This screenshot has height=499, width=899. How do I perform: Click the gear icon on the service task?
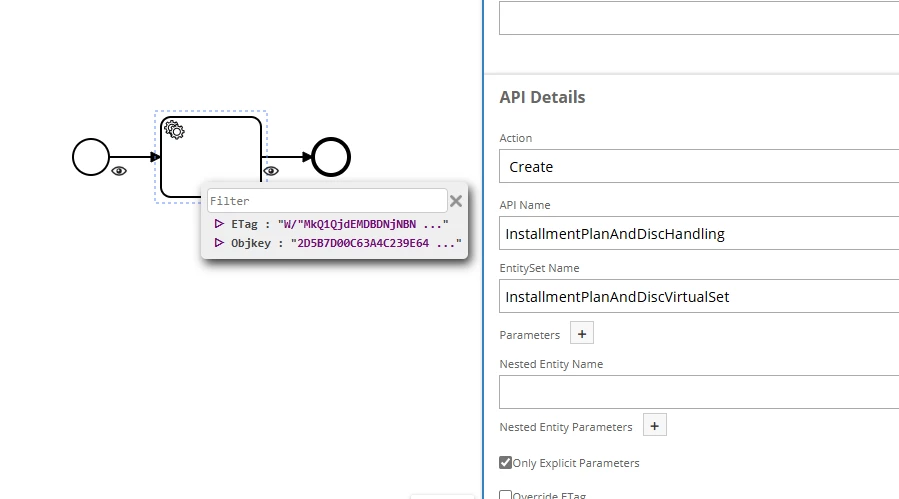(174, 130)
